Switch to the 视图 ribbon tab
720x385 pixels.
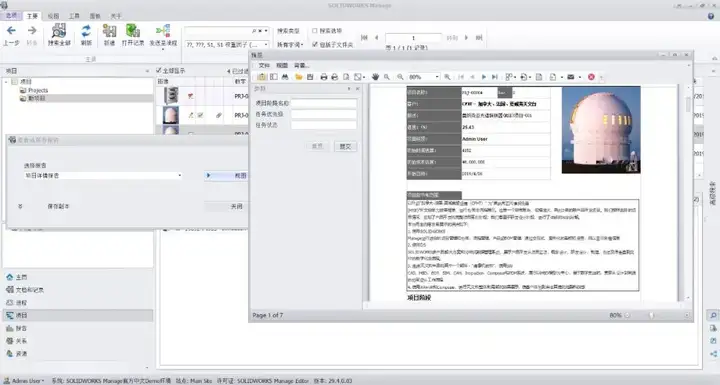(53, 16)
